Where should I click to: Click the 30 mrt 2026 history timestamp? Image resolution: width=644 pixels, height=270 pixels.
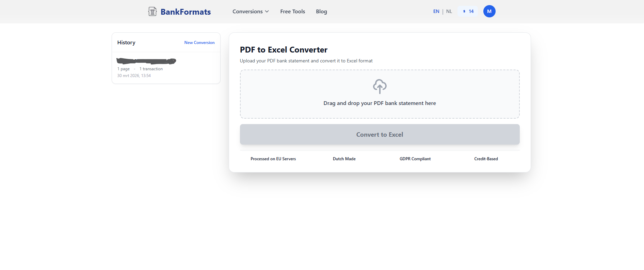click(134, 76)
